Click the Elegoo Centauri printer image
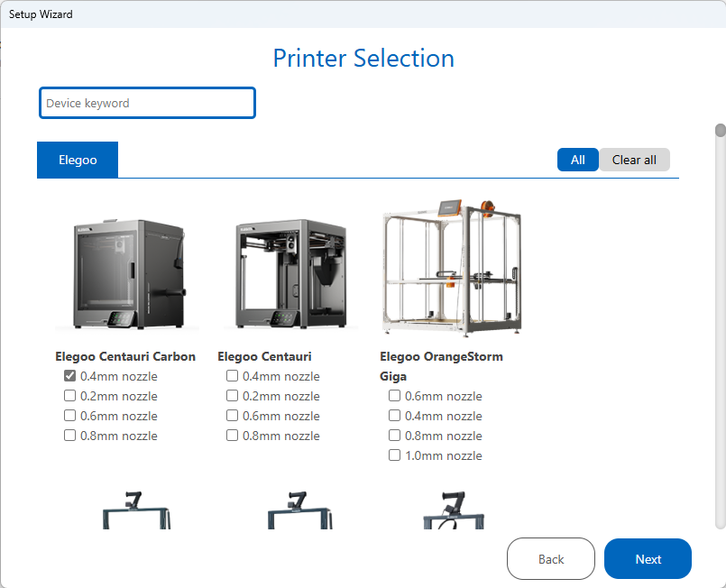726x588 pixels. pos(290,274)
